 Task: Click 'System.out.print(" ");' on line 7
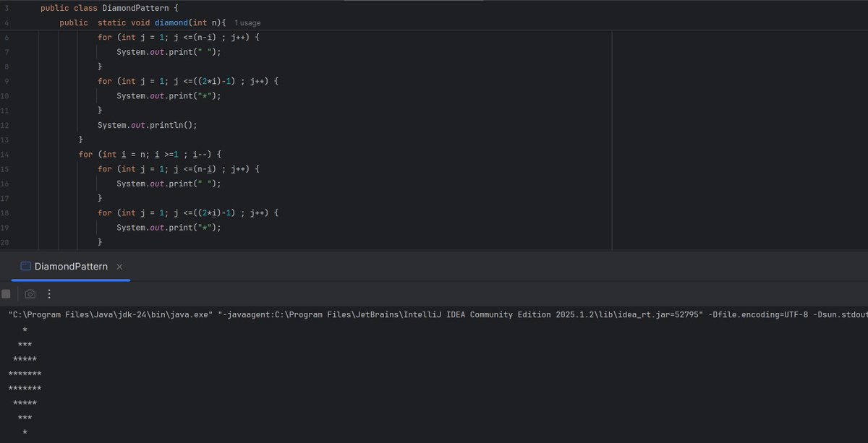pyautogui.click(x=169, y=52)
